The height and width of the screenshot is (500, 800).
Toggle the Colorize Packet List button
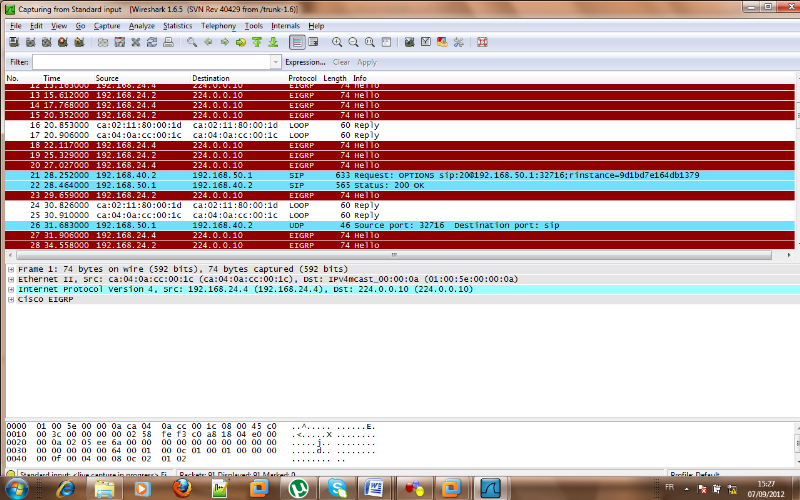pos(298,43)
